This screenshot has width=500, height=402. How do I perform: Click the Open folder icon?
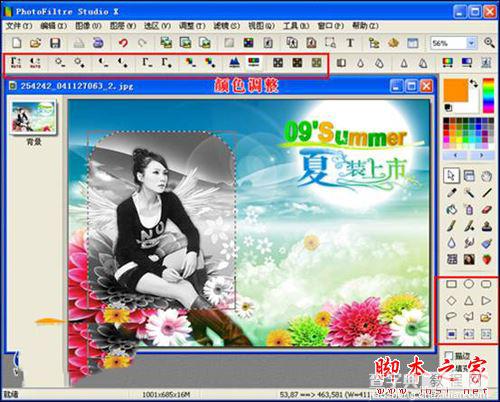tap(35, 43)
